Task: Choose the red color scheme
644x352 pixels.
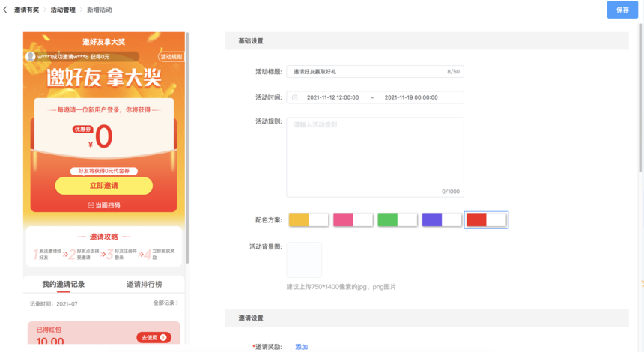Action: pyautogui.click(x=486, y=220)
